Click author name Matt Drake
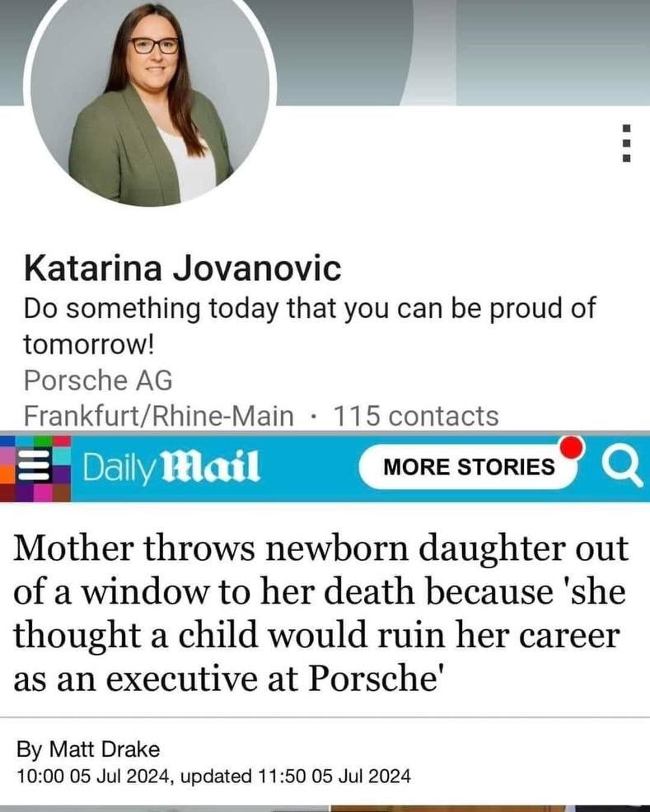 click(x=104, y=749)
